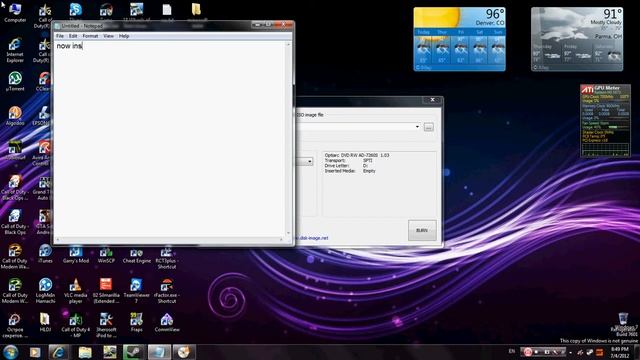Click the Denver, CO weather gadget

460,39
